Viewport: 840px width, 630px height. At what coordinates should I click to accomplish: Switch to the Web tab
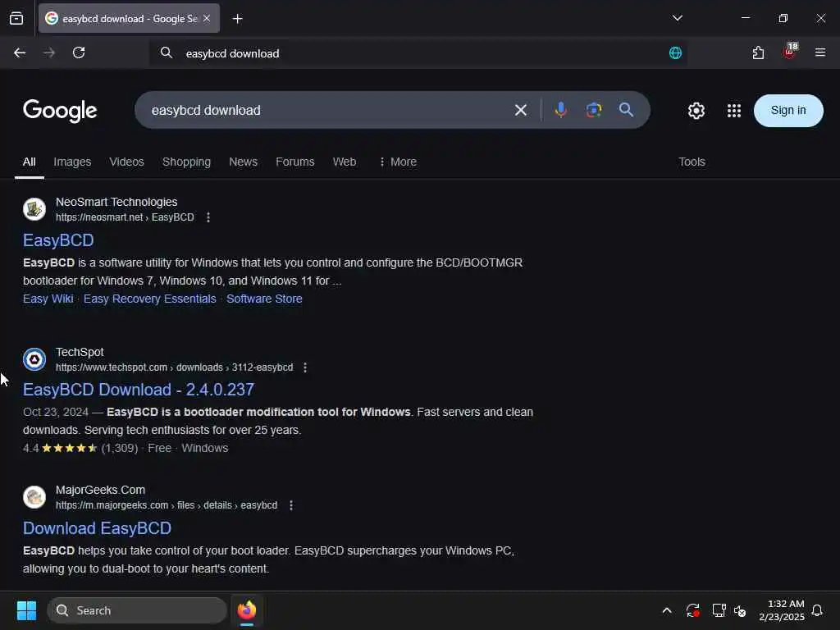345,162
